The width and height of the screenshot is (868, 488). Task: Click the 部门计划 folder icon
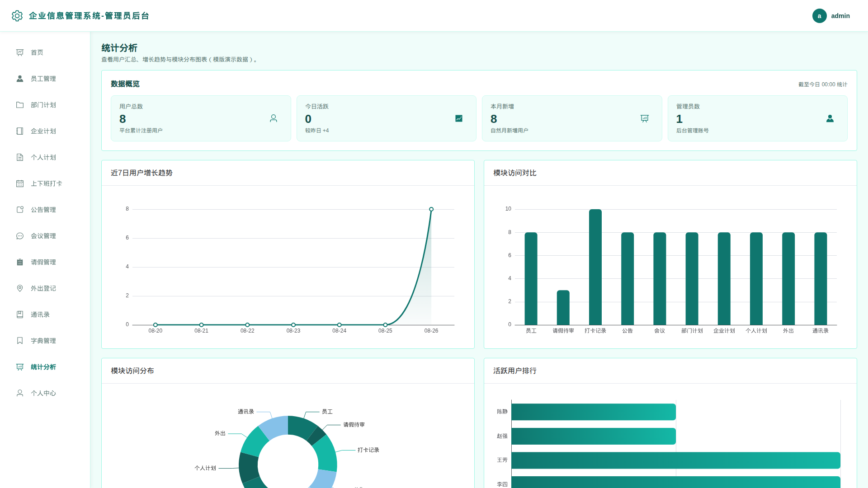click(x=20, y=105)
